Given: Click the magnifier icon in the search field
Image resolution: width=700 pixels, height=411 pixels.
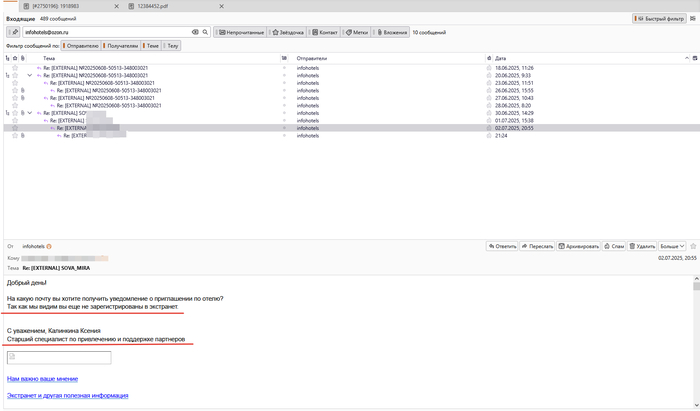Looking at the screenshot, I should [x=205, y=32].
